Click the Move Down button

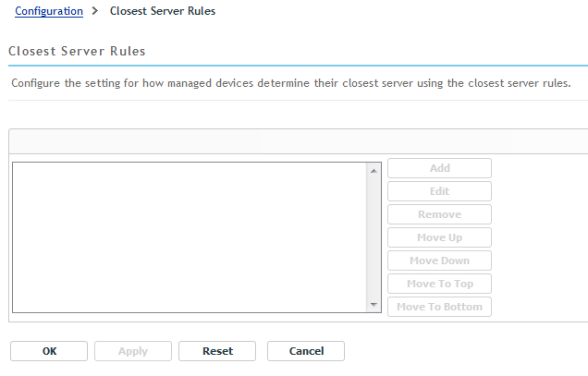439,261
